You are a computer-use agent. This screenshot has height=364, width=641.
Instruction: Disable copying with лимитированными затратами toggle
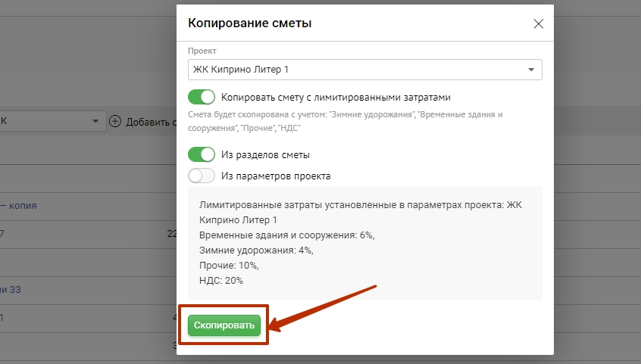click(202, 97)
